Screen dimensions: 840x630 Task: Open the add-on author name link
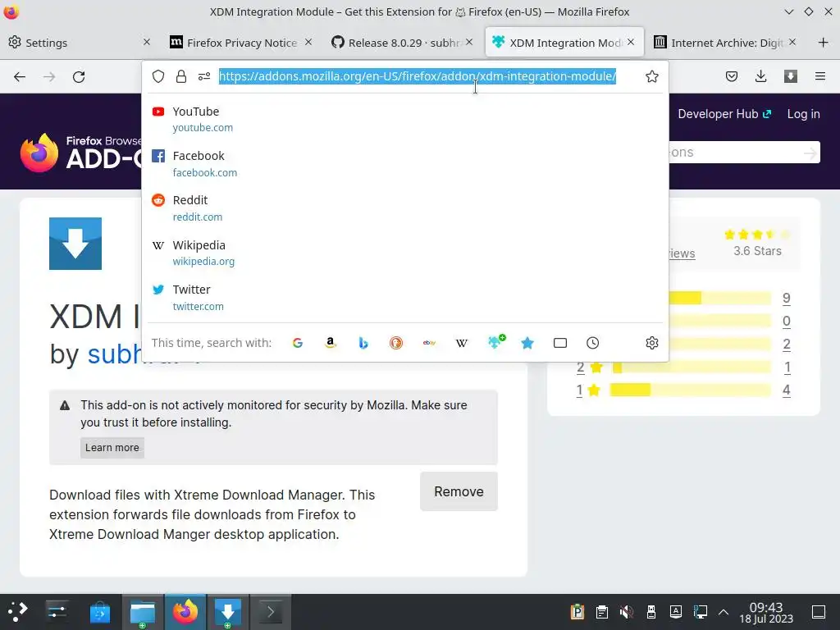[x=114, y=354]
